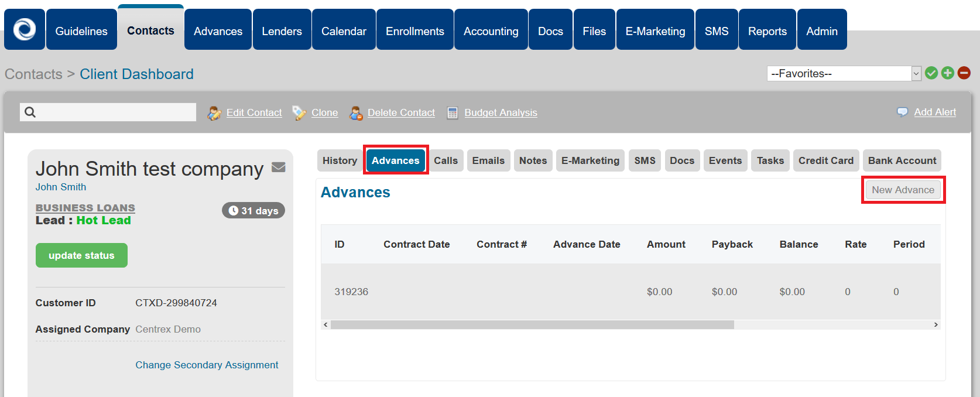This screenshot has height=397, width=980.
Task: Click the Client Dashboard breadcrumb link
Action: tap(136, 74)
